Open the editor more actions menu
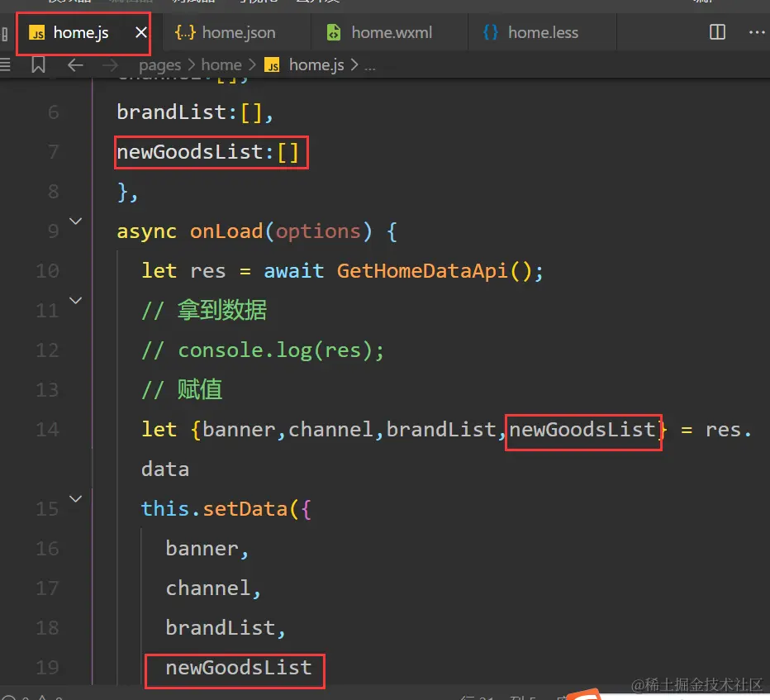 coord(756,32)
